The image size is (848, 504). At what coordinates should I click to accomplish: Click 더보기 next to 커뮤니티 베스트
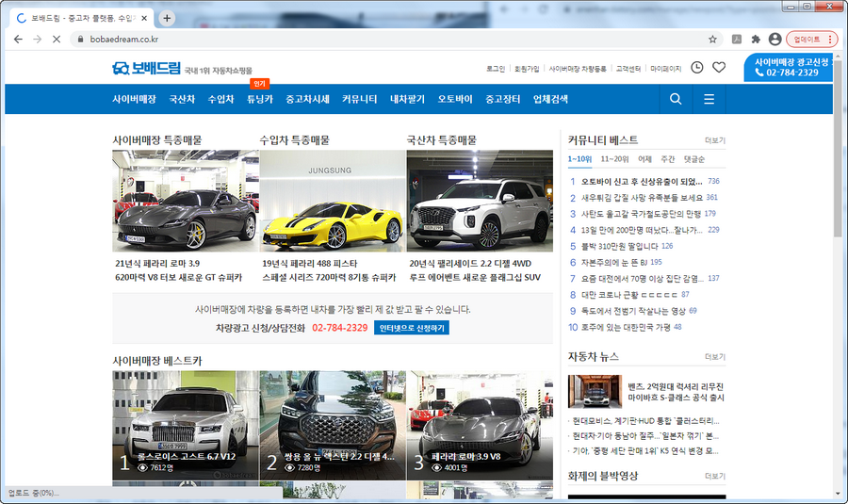(715, 140)
